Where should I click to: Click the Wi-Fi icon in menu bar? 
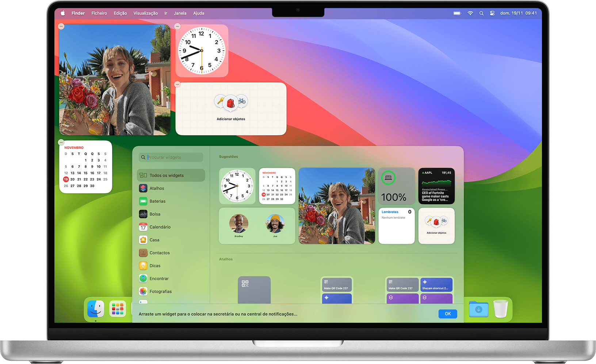(x=470, y=13)
